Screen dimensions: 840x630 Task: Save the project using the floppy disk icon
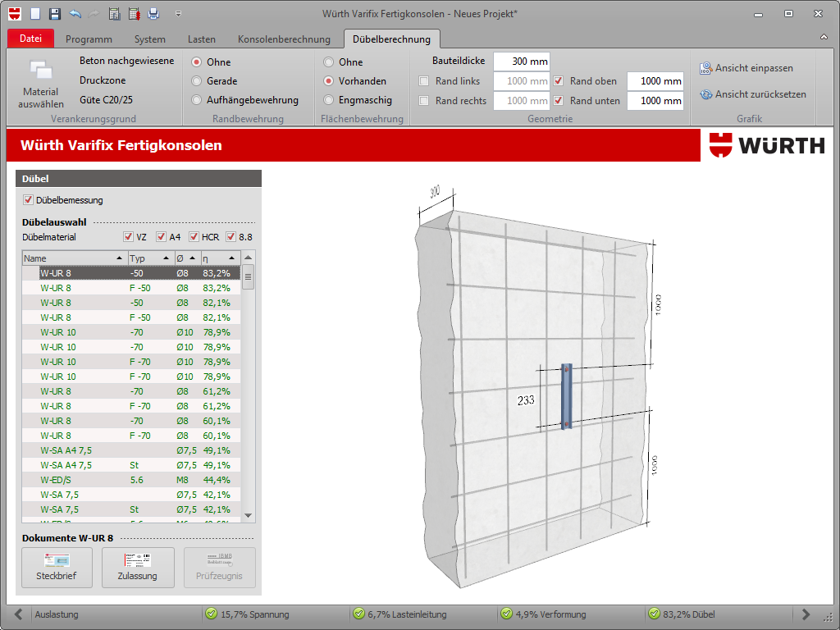click(55, 13)
